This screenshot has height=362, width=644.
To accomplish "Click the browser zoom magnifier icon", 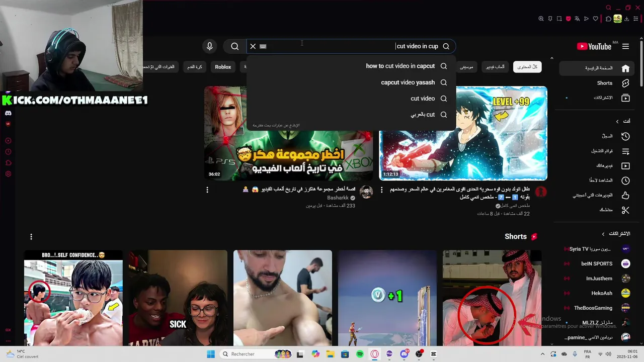I will tap(541, 19).
